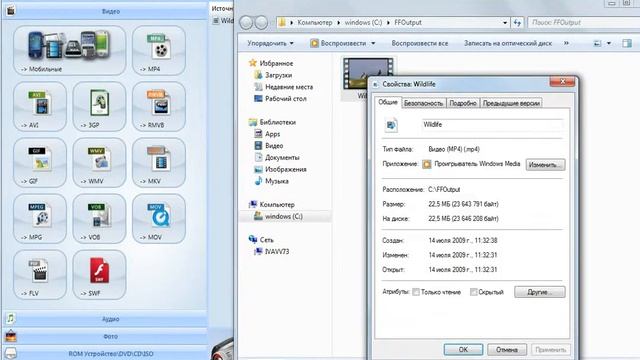Choose the MPG conversion format
Image resolution: width=640 pixels, height=360 pixels.
[40, 218]
